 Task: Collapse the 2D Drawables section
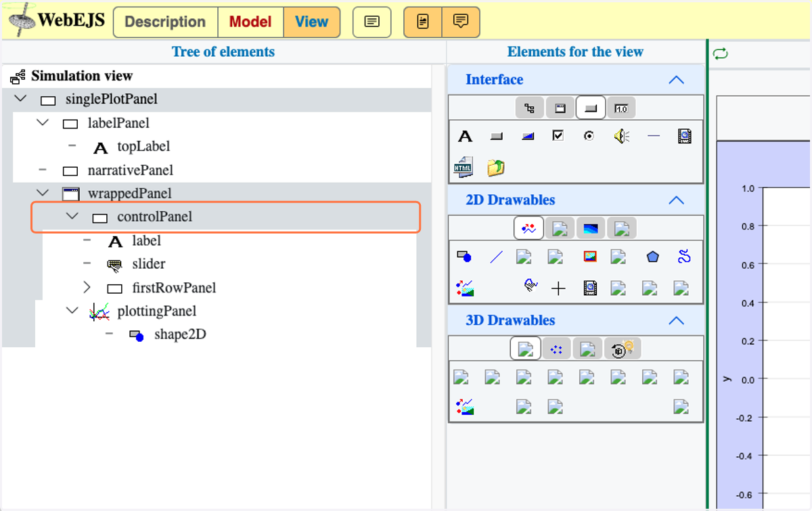click(x=676, y=200)
